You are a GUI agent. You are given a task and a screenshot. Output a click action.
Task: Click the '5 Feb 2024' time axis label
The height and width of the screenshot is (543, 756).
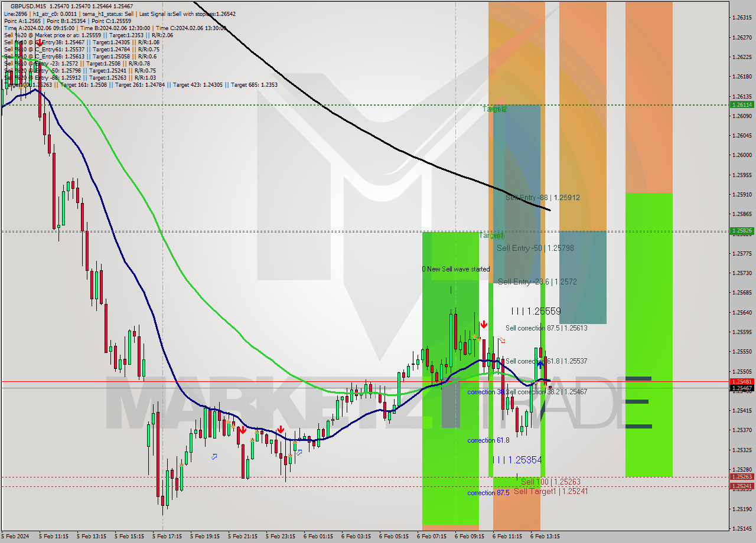(15, 537)
